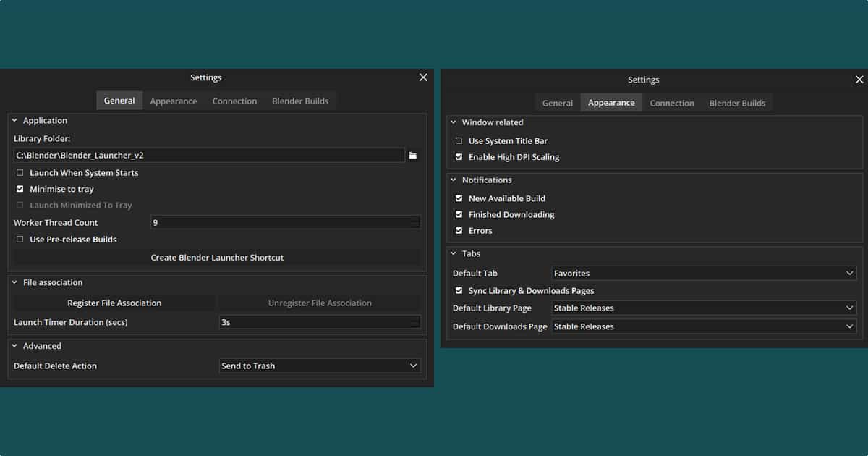Uncheck Minimise to tray option
868x456 pixels.
click(20, 189)
